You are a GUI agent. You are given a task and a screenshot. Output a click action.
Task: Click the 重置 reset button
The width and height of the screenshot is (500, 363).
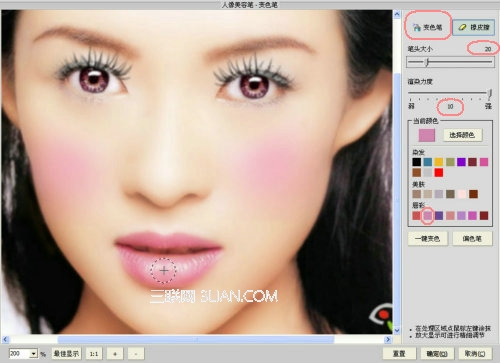[399, 353]
